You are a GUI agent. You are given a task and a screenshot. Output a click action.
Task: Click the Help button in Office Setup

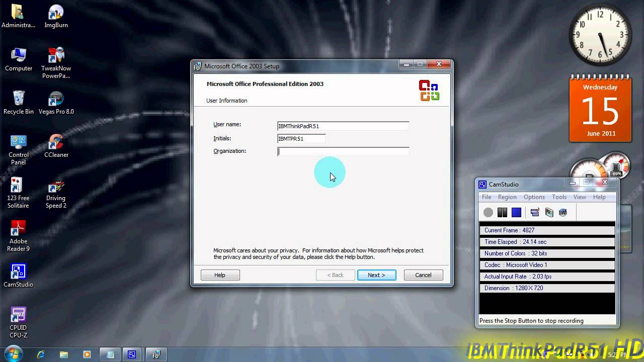coord(220,275)
